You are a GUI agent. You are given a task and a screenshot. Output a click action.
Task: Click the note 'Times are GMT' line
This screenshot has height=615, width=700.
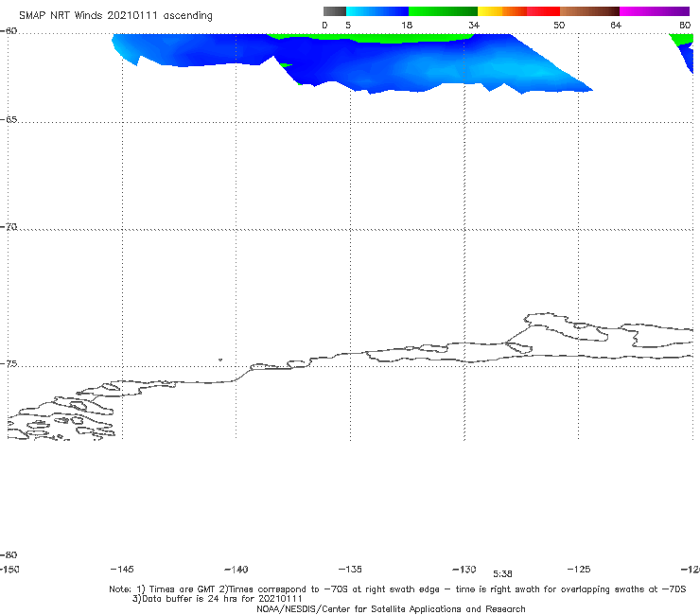pyautogui.click(x=397, y=589)
